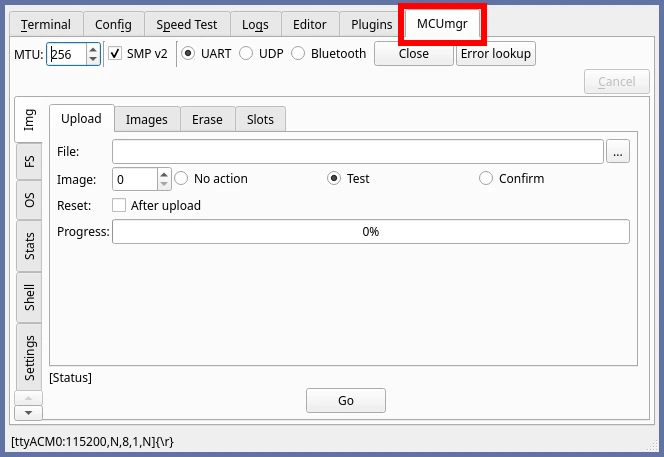Image resolution: width=664 pixels, height=457 pixels.
Task: Click the ttyACM0 serial port status text
Action: pos(92,442)
